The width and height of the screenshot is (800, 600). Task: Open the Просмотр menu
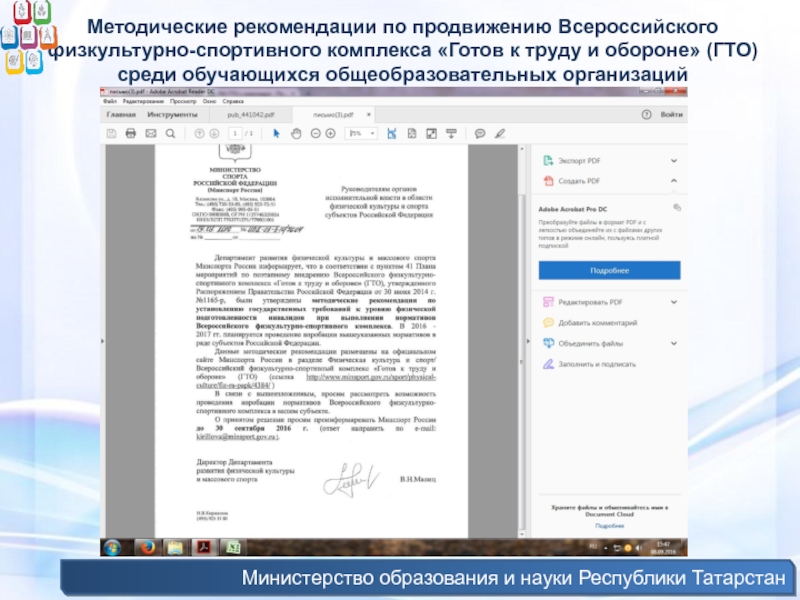[183, 102]
